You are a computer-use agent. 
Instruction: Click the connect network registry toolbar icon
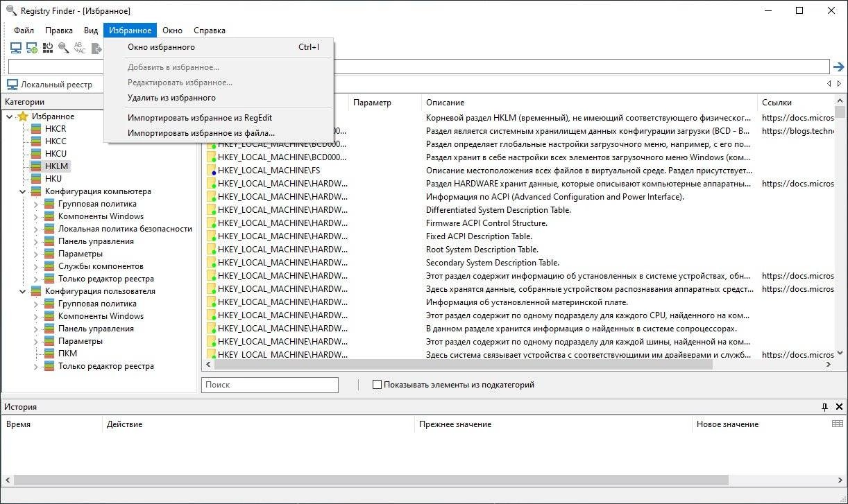click(x=32, y=48)
